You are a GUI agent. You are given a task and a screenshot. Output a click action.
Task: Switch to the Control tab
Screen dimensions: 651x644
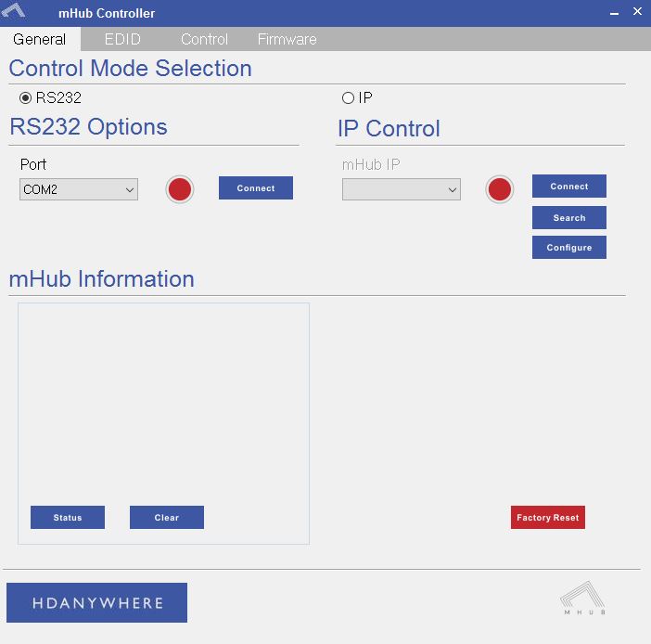204,39
